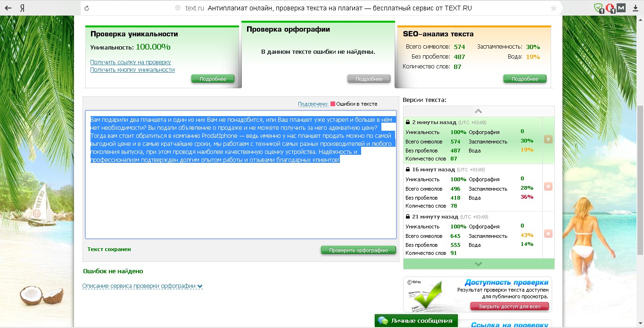This screenshot has width=644, height=328.
Task: Move versions list down with green arrow
Action: coord(478,264)
